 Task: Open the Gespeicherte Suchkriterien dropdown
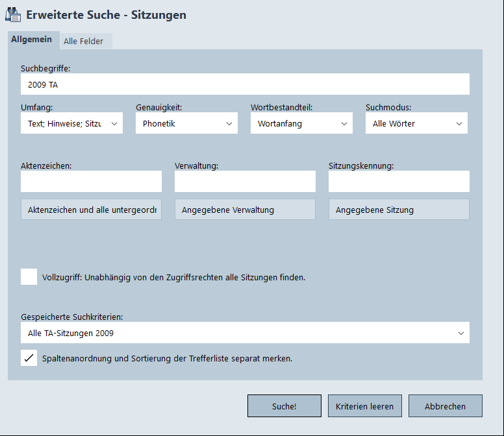point(245,333)
